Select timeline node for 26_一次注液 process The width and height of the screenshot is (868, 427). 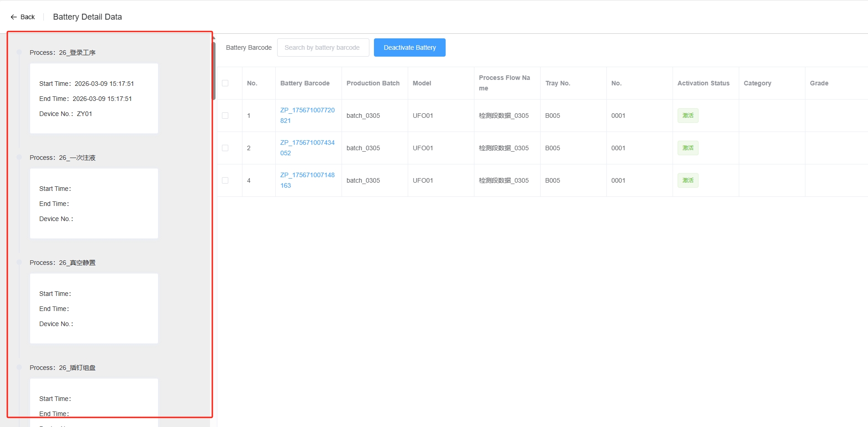tap(19, 157)
